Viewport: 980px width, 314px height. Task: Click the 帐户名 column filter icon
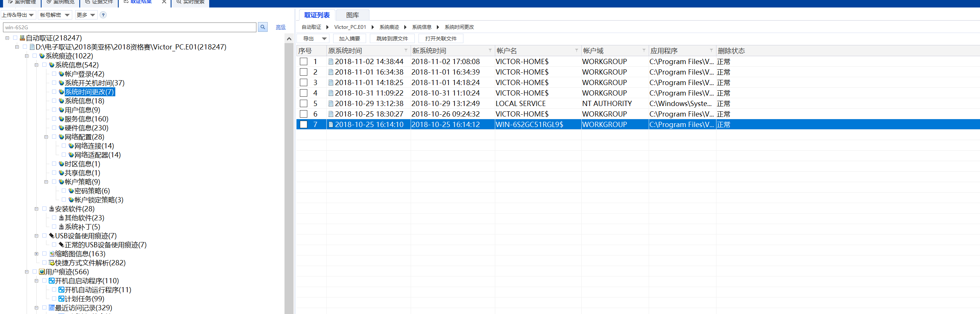pos(576,51)
